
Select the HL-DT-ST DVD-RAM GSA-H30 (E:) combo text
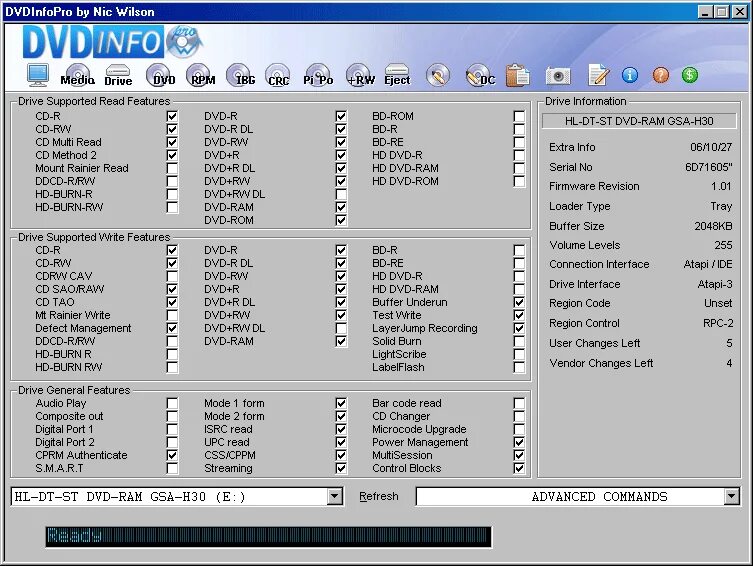point(130,496)
